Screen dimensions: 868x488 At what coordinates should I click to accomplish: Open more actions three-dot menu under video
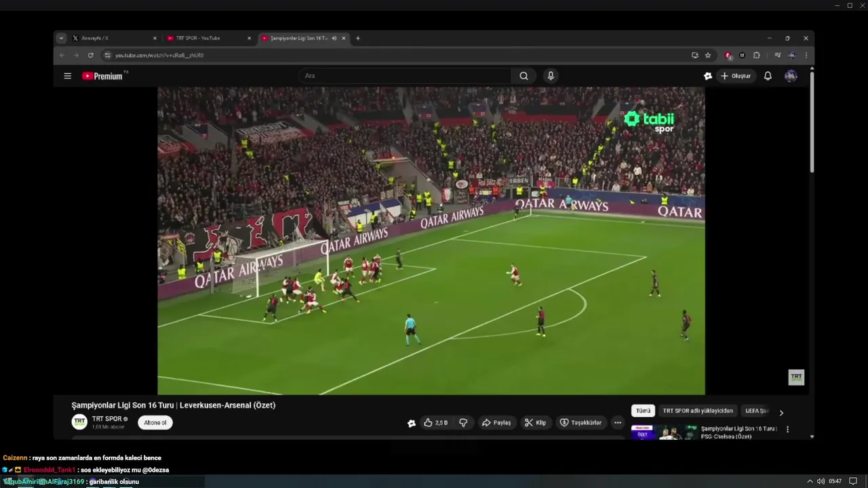(x=617, y=422)
